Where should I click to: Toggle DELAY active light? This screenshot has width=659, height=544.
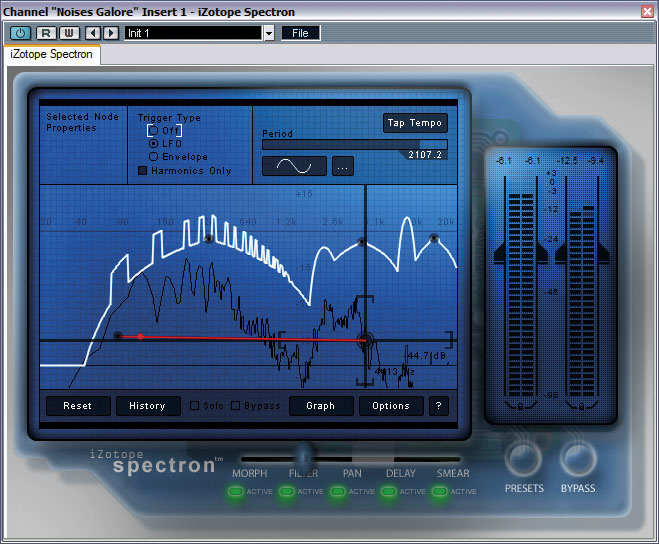point(389,491)
